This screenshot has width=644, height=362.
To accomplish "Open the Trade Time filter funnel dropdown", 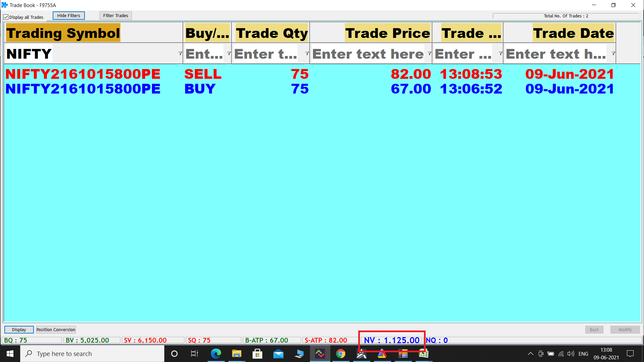I will [x=500, y=54].
